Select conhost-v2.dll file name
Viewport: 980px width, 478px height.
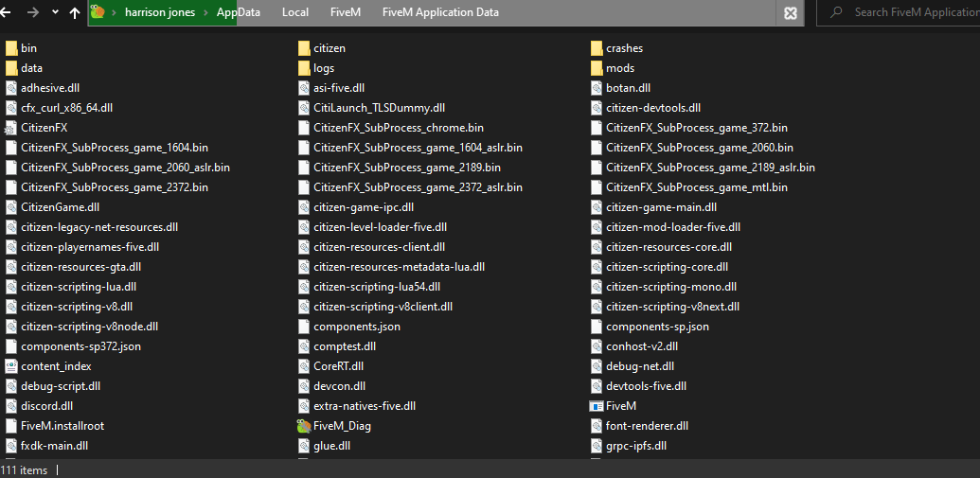642,346
